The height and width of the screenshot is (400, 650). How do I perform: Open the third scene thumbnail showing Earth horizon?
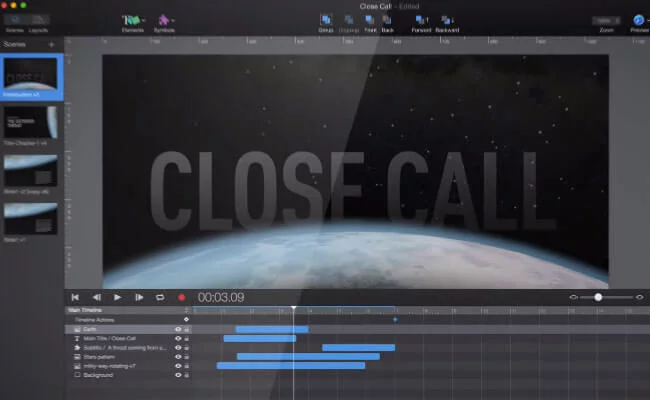pyautogui.click(x=31, y=170)
